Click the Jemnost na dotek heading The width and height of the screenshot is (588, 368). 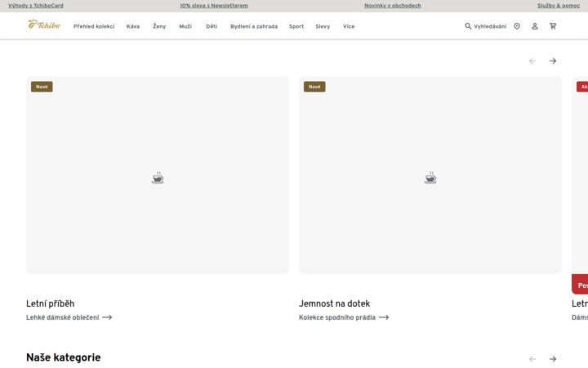[x=335, y=303]
